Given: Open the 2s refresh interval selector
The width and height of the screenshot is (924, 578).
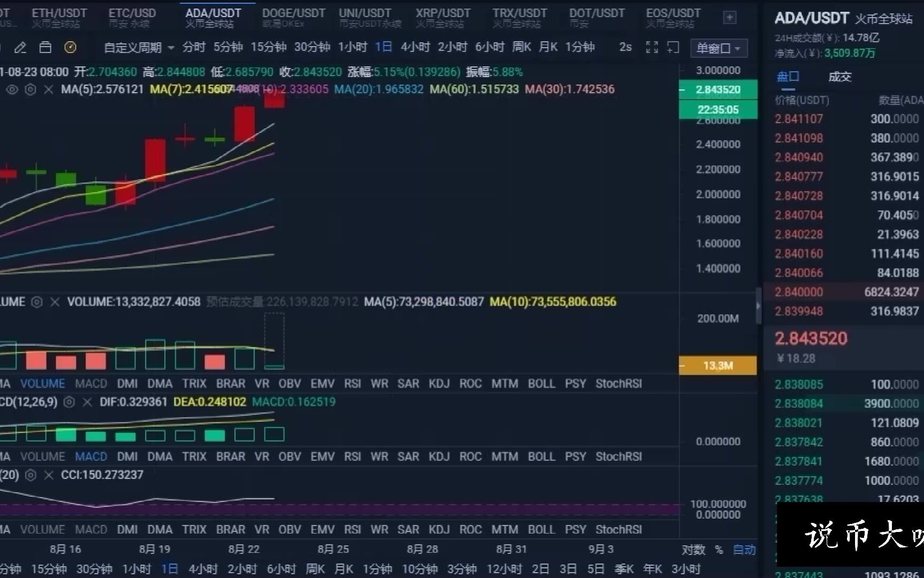Looking at the screenshot, I should 625,48.
